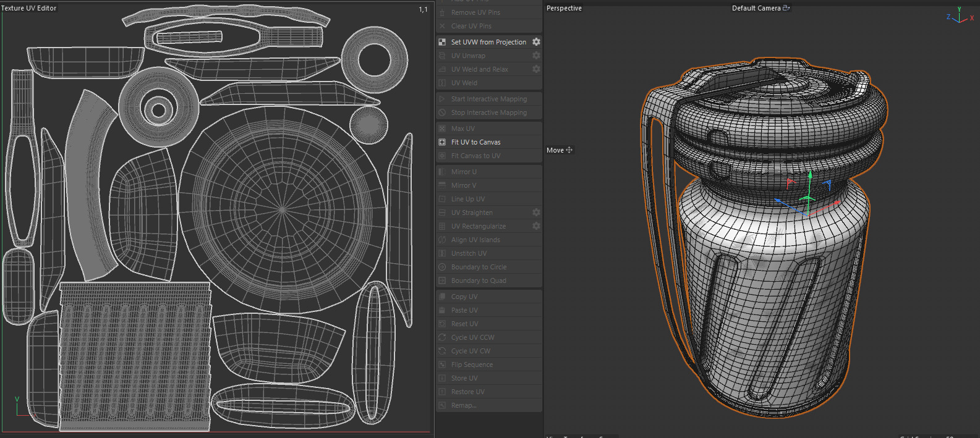The height and width of the screenshot is (438, 980).
Task: Click the Paste UV icon
Action: pyautogui.click(x=442, y=310)
